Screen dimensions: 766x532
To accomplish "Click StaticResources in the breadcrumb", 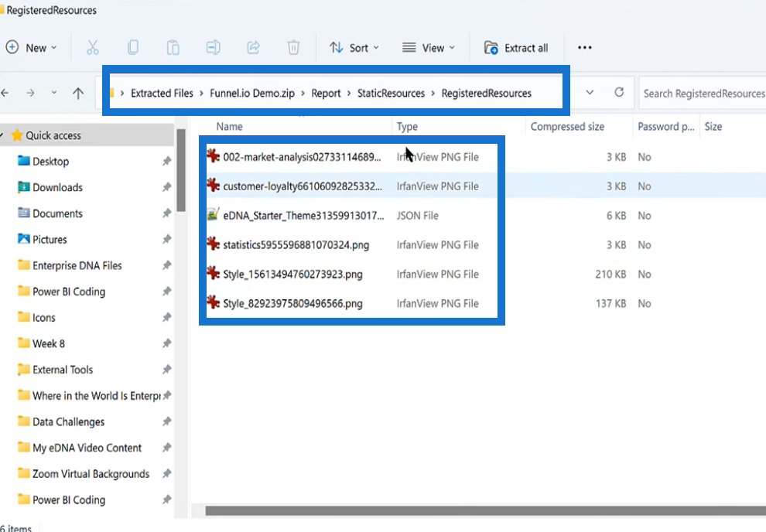I will click(391, 94).
